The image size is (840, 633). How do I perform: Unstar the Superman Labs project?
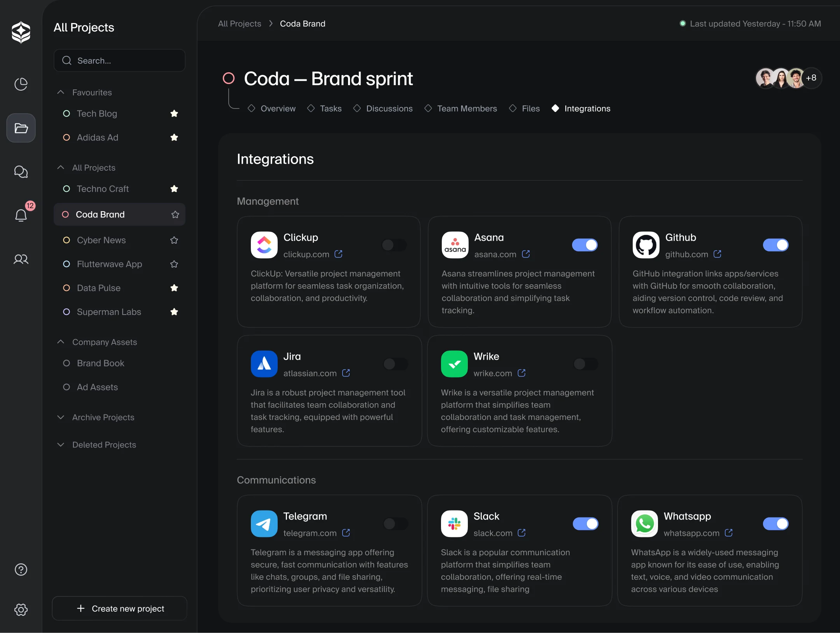coord(174,312)
